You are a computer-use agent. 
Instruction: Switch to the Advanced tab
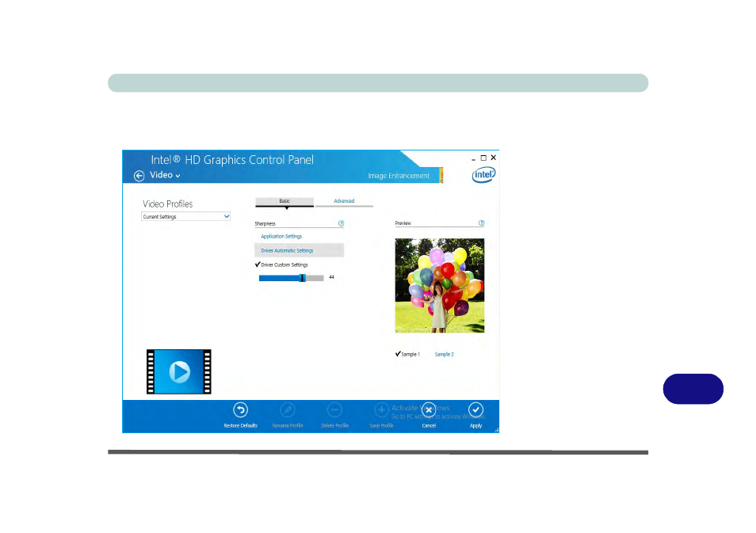344,201
